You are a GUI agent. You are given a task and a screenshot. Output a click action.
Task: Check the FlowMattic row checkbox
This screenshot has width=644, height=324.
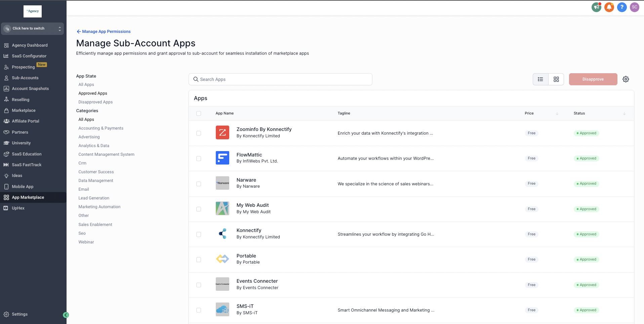(199, 158)
